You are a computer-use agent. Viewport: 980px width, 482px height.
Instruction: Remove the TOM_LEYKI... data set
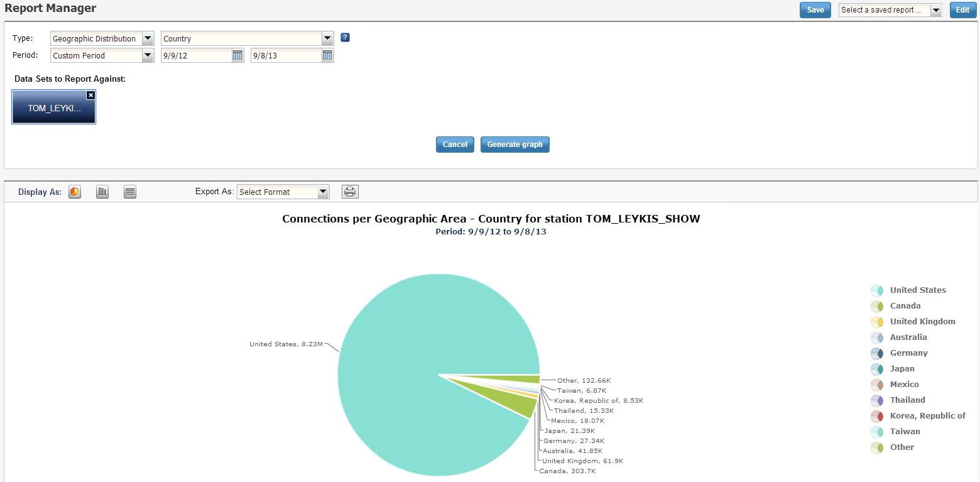coord(90,95)
